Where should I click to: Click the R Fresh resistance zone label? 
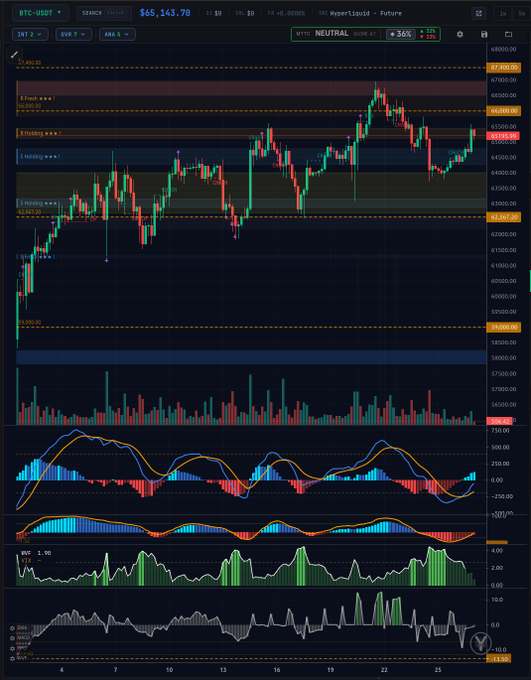(37, 98)
